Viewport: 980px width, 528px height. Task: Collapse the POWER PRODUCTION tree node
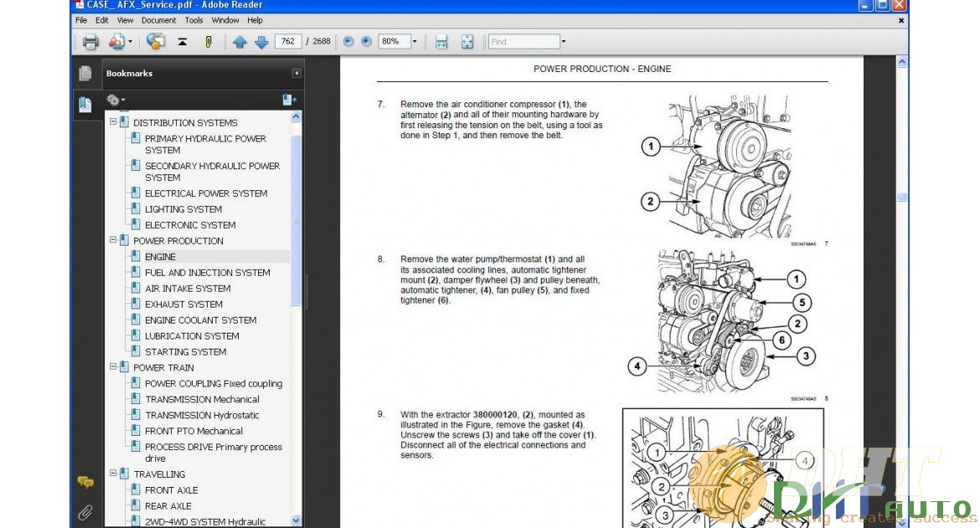[x=113, y=240]
